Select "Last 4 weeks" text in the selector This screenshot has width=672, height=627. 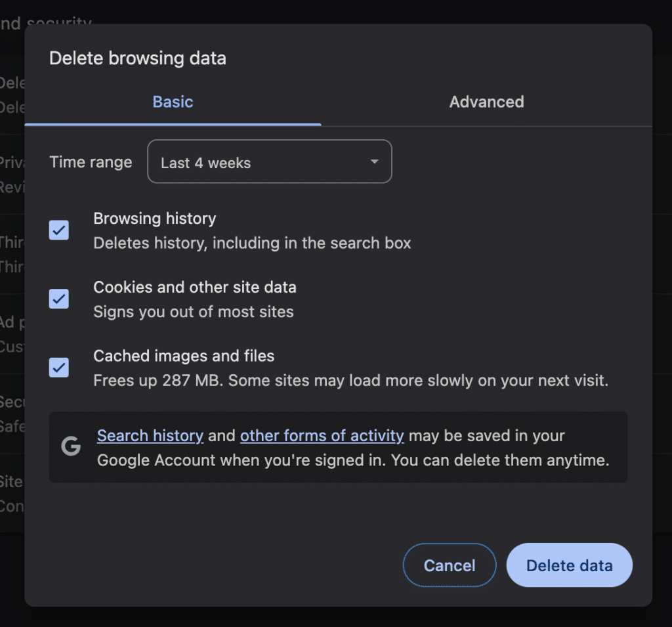(205, 162)
